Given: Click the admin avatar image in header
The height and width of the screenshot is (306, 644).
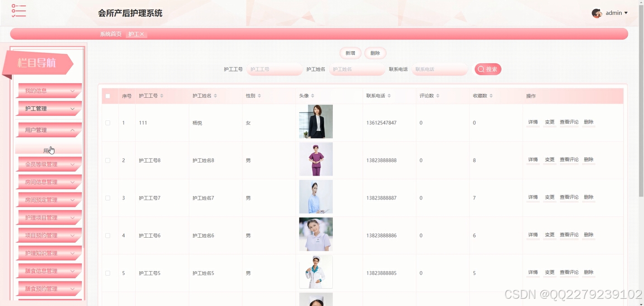Looking at the screenshot, I should [x=597, y=13].
